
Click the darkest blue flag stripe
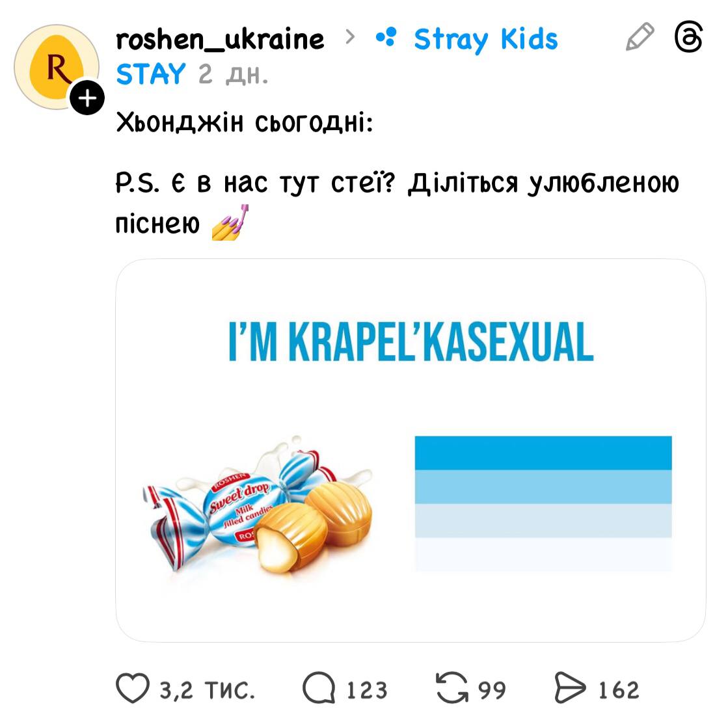[543, 453]
